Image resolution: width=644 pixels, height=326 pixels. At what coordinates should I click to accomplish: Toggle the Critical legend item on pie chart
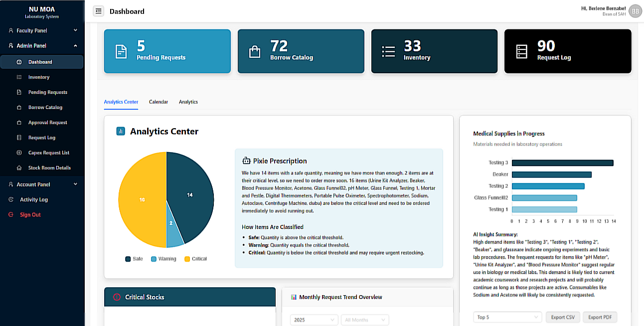195,259
